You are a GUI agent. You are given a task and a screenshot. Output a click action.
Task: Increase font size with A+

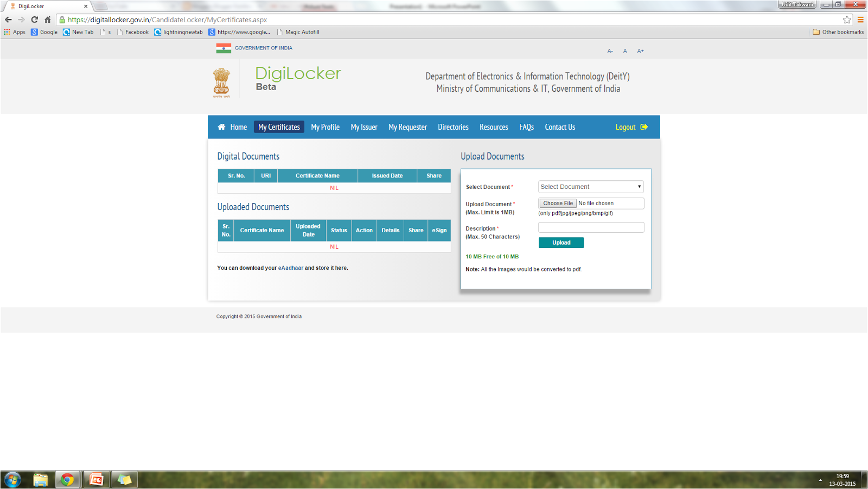click(x=641, y=51)
